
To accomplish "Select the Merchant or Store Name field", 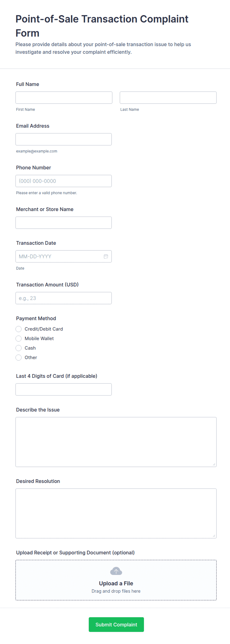I will tap(64, 222).
